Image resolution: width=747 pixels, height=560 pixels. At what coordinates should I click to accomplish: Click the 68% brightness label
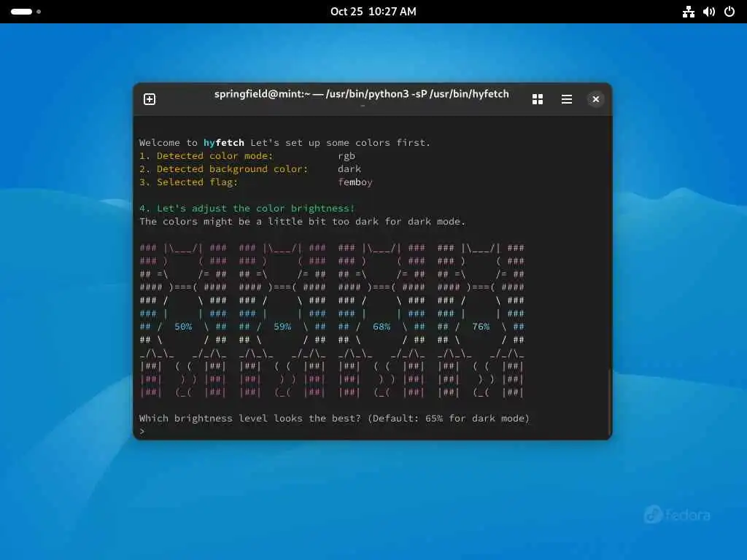point(381,327)
